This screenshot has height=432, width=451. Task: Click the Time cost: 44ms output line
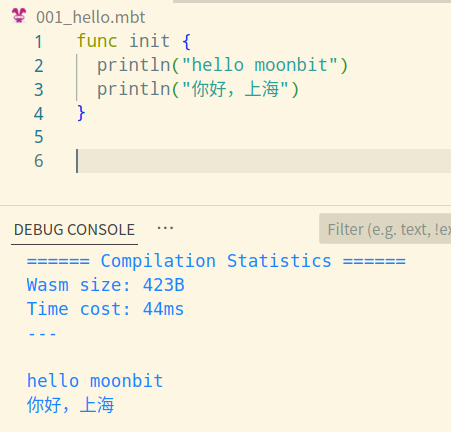click(105, 309)
